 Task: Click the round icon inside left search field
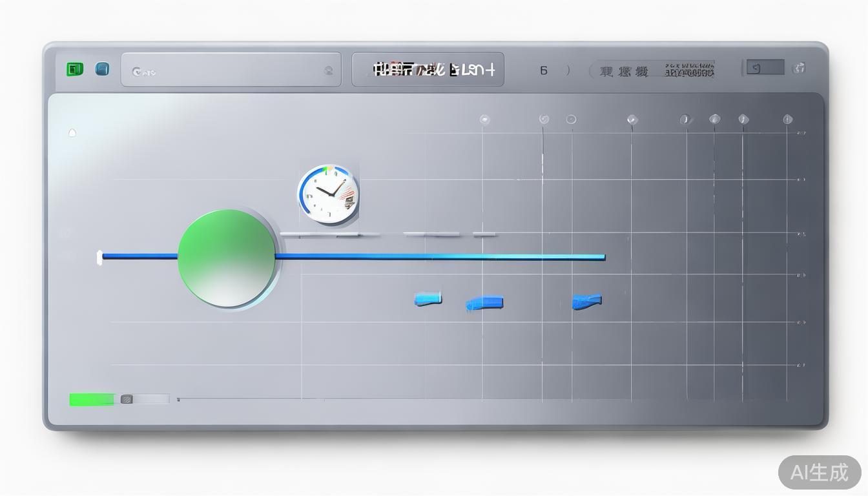coord(328,71)
